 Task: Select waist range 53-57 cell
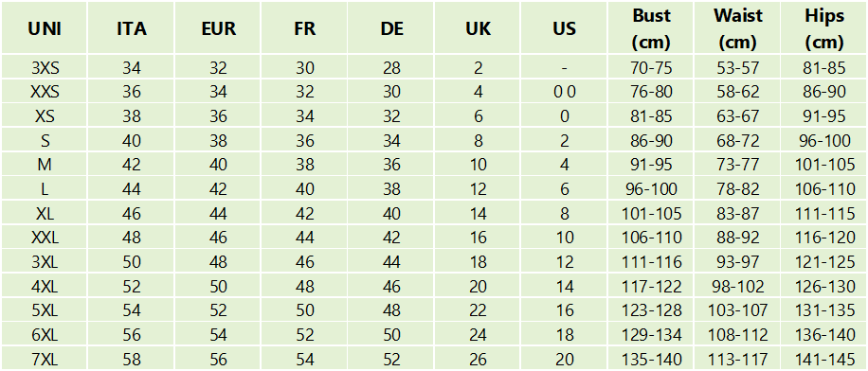(737, 67)
